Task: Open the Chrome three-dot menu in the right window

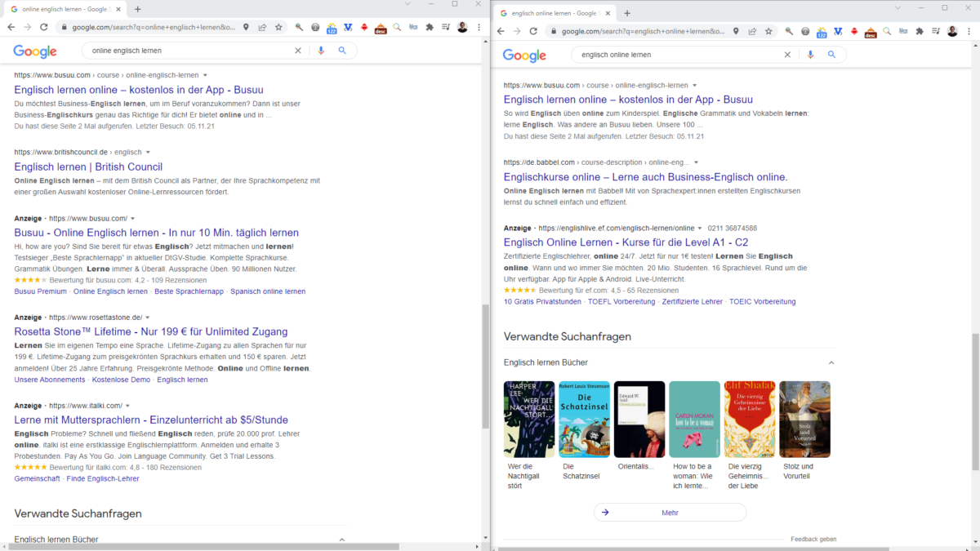Action: point(969,31)
